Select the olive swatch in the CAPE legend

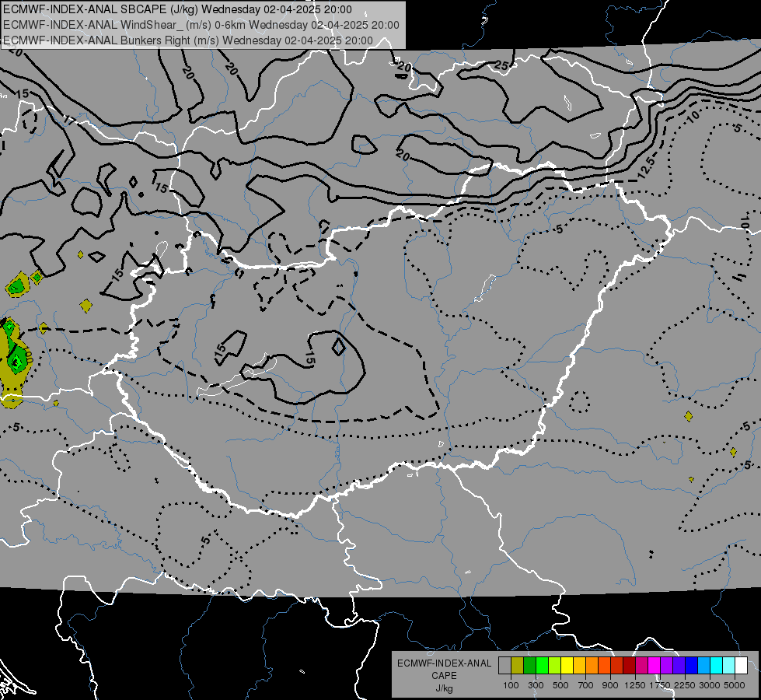click(518, 666)
